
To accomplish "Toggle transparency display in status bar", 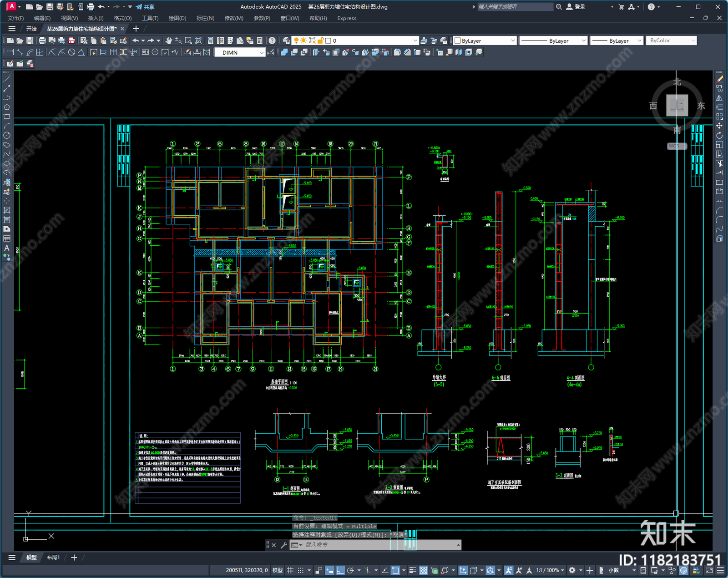I will coord(423,570).
